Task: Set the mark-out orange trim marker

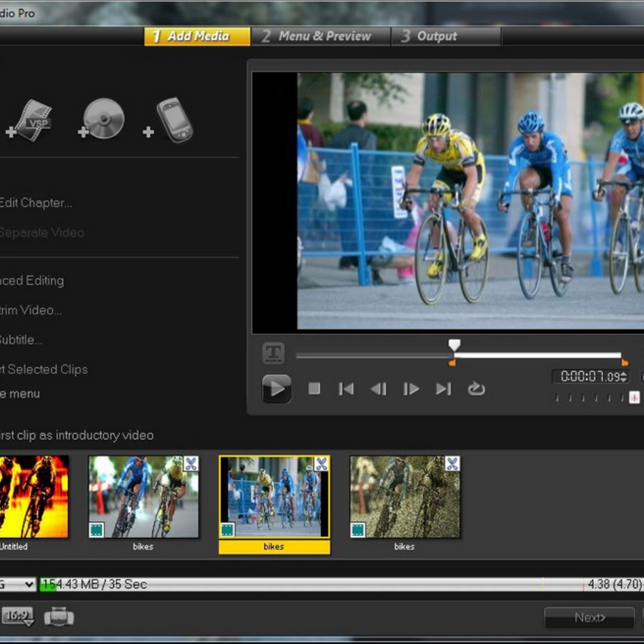Action: (625, 363)
